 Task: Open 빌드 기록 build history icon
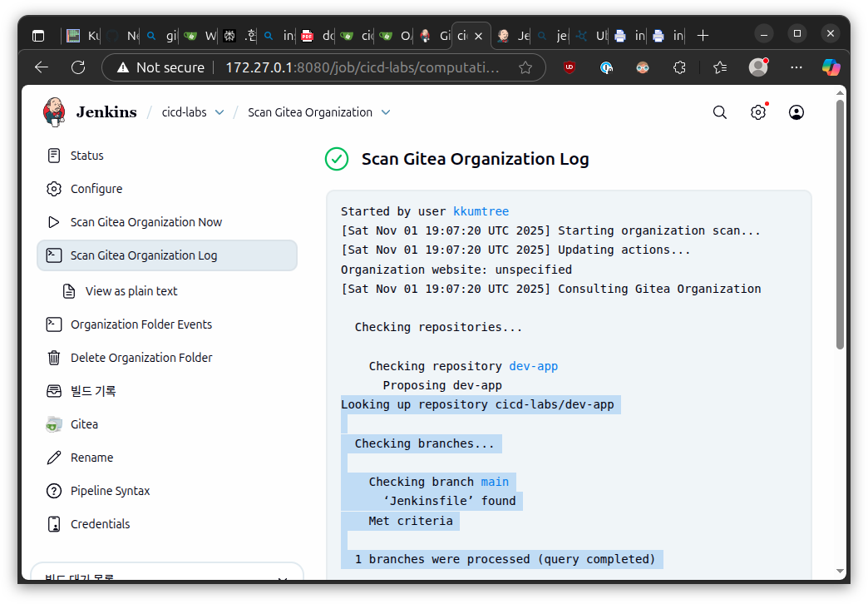point(54,391)
